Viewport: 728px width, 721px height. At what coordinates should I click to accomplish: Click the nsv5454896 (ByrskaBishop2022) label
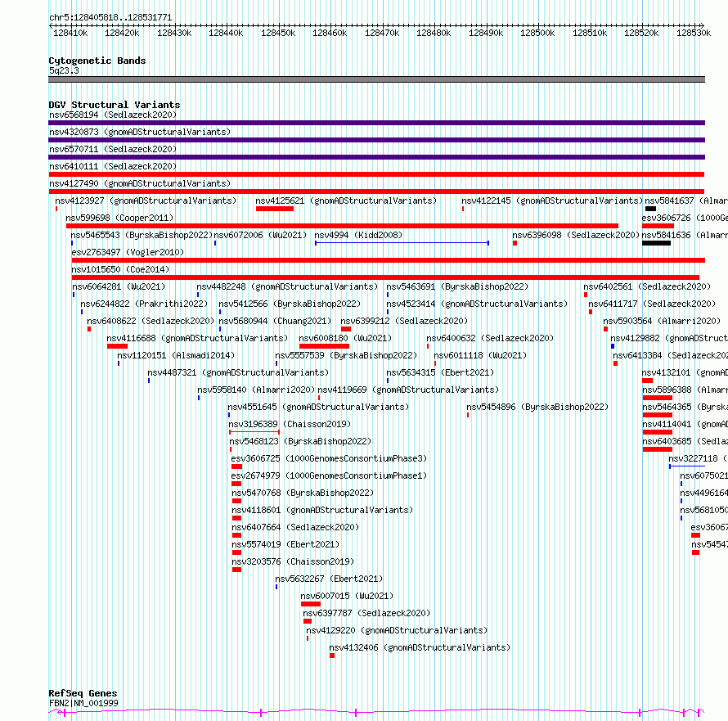pyautogui.click(x=537, y=407)
